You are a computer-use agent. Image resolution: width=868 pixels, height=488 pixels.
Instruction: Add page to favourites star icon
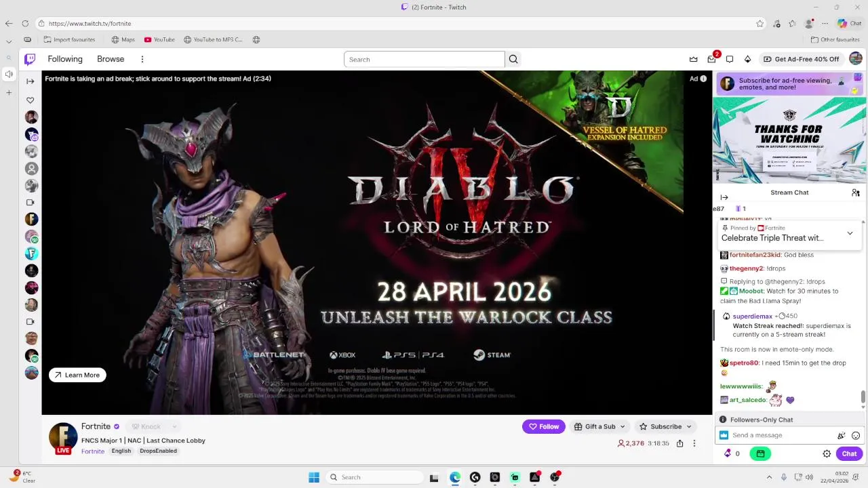click(x=760, y=23)
